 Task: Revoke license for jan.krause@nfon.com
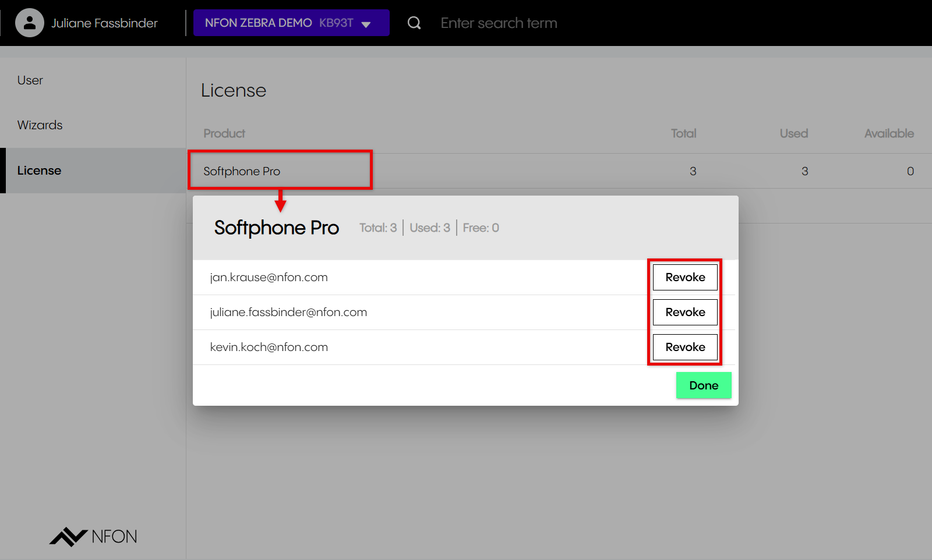click(685, 277)
